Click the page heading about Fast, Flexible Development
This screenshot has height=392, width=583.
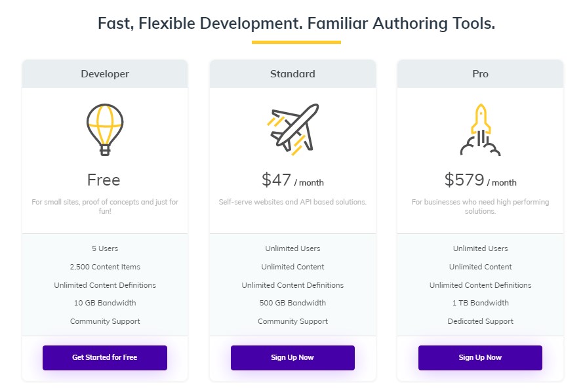pos(296,24)
